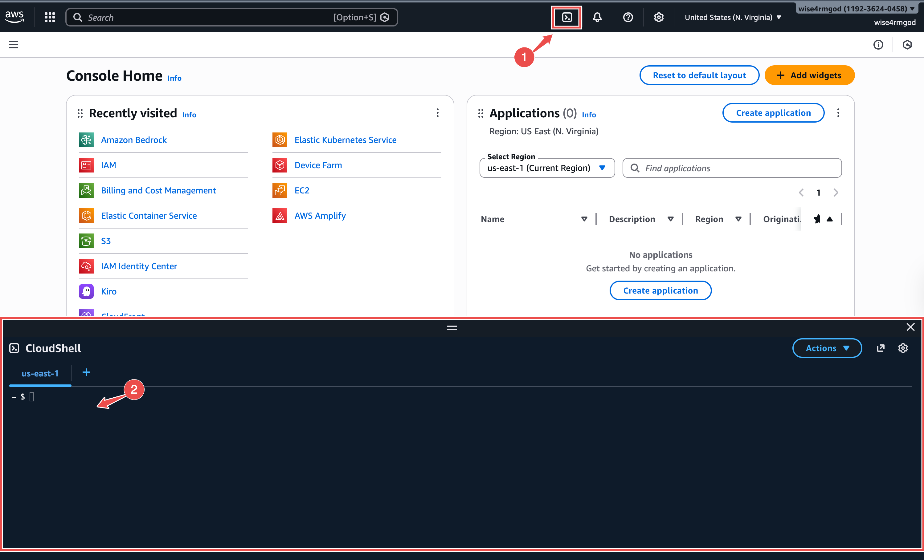Open the Select Region dropdown in Applications
The image size is (924, 560).
pos(547,168)
